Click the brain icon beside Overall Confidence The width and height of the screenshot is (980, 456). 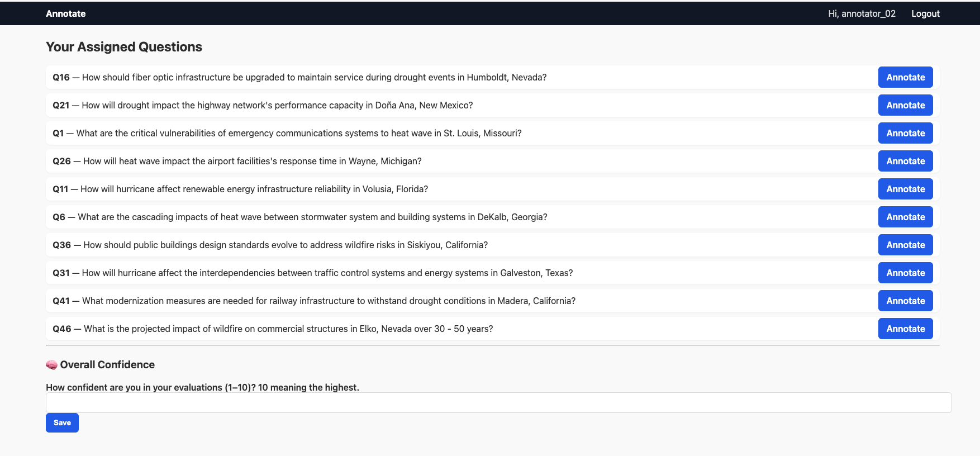click(51, 365)
